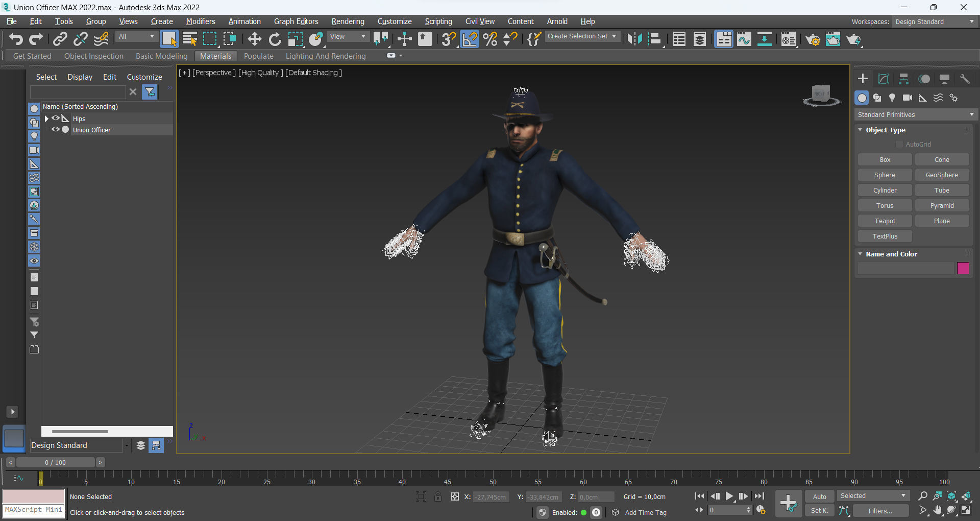Click the pink object color swatch
Screen dimensions: 980x521
963,268
